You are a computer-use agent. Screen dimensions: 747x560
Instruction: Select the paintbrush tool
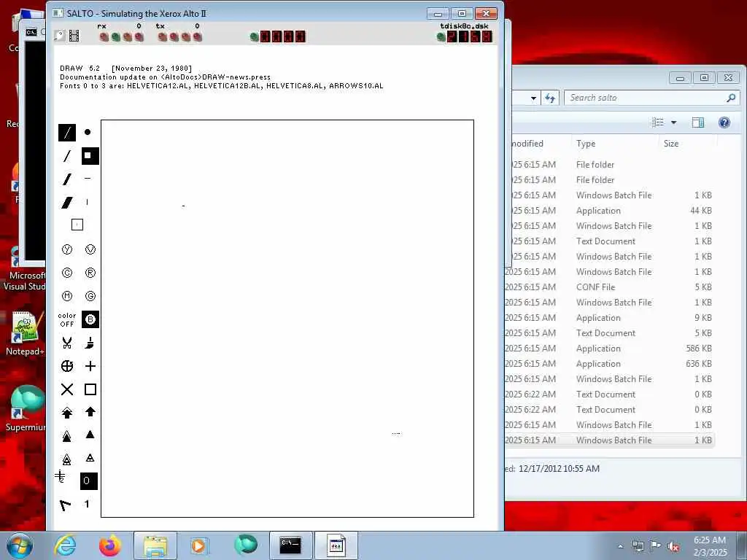(x=90, y=343)
